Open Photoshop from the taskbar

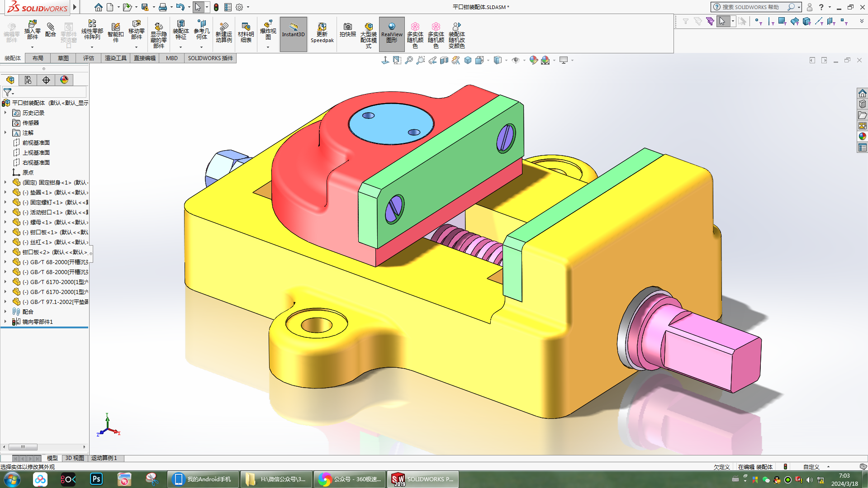coord(96,479)
